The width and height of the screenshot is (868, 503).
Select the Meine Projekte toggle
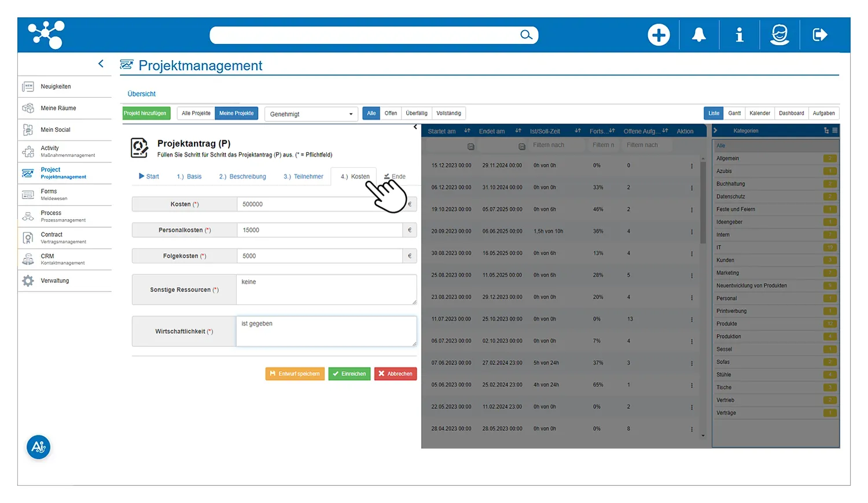pos(236,113)
